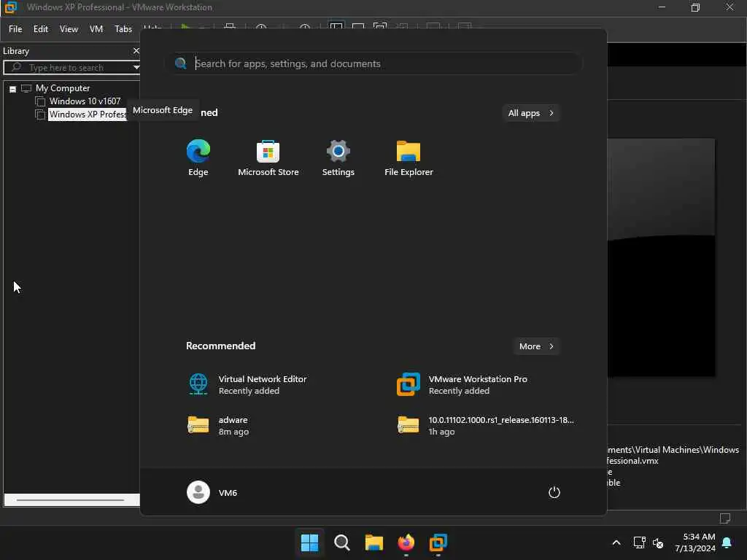
Task: Open the Settings gear app
Action: [x=338, y=158]
